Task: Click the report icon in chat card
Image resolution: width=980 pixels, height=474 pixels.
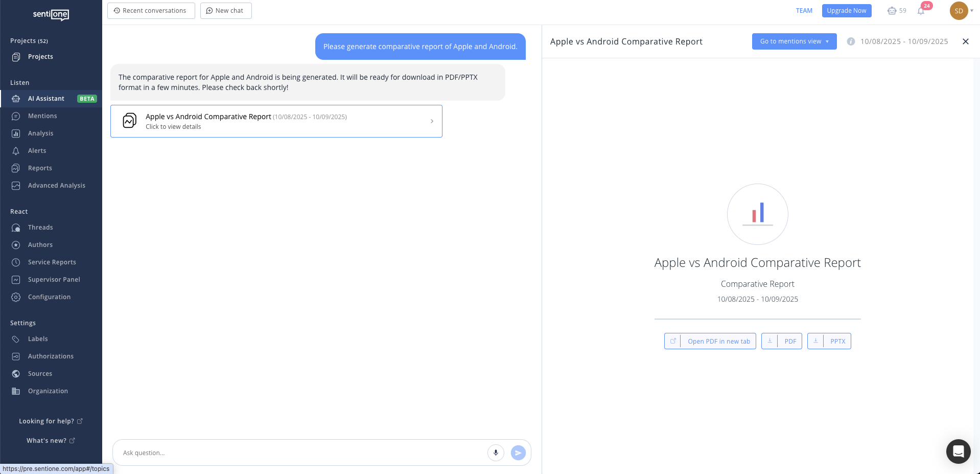Action: (x=130, y=121)
